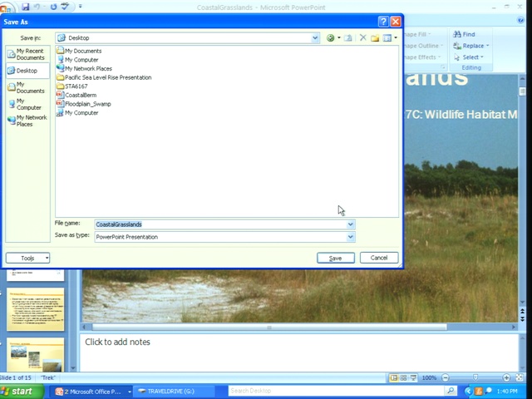This screenshot has width=532, height=399.
Task: Click the PowerPoint Help icon in ribbon
Action: point(520,20)
